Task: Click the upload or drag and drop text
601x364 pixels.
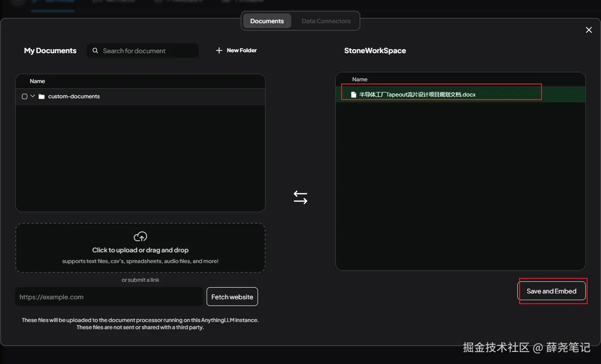Action: (140, 250)
